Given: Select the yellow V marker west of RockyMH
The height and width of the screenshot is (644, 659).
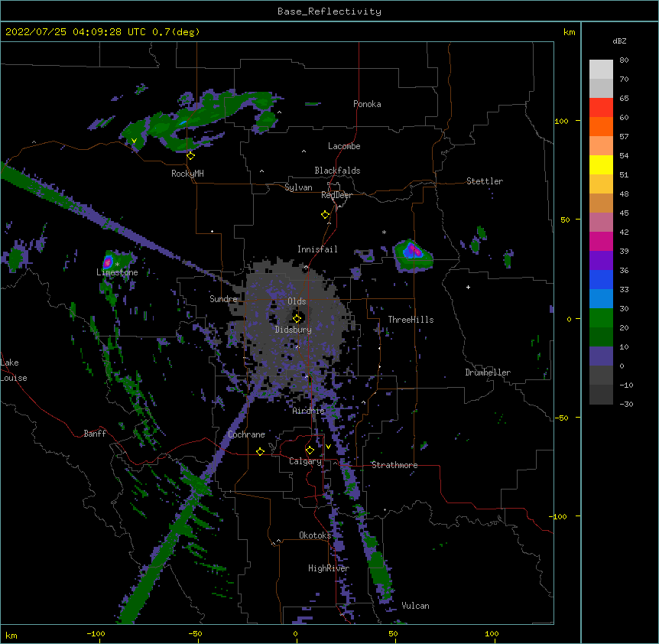Looking at the screenshot, I should (134, 141).
